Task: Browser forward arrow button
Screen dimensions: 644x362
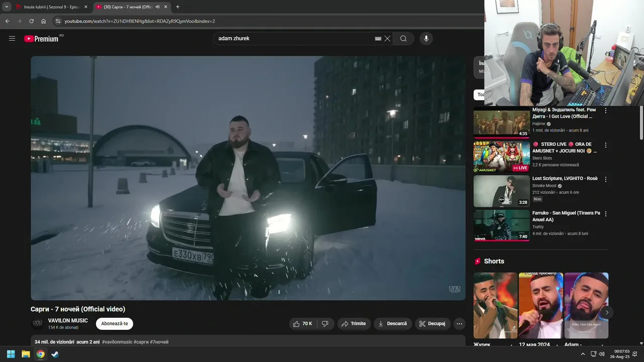Action: coord(19,21)
